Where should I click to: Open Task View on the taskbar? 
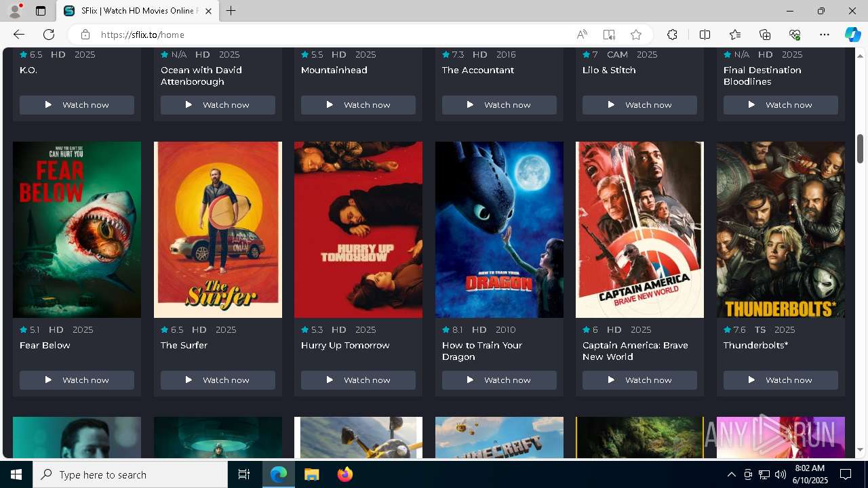point(244,474)
